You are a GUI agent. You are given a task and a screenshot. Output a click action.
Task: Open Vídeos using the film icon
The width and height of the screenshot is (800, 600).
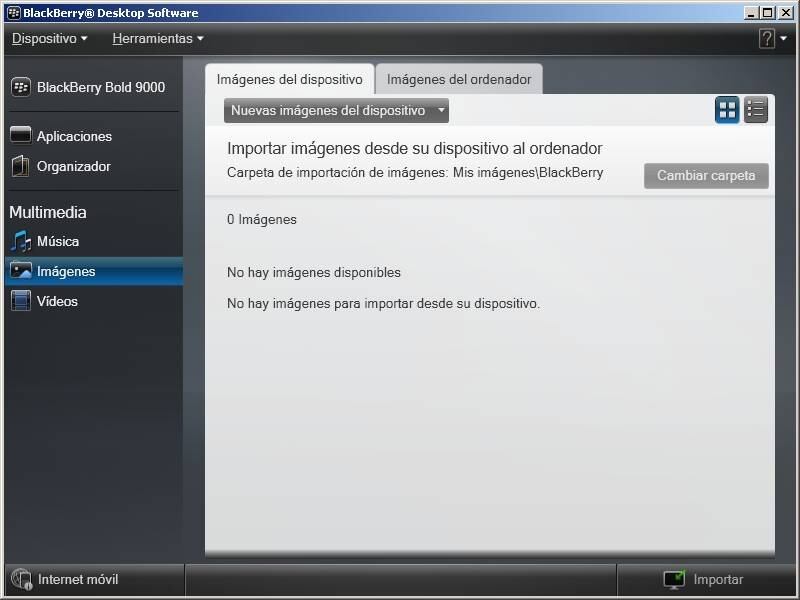coord(21,301)
